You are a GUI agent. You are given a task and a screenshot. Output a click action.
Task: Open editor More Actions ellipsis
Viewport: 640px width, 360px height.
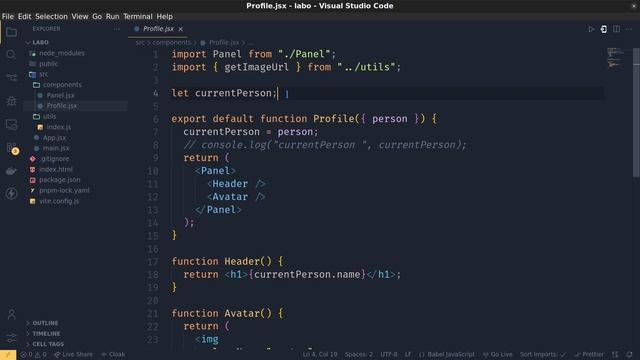pyautogui.click(x=629, y=29)
